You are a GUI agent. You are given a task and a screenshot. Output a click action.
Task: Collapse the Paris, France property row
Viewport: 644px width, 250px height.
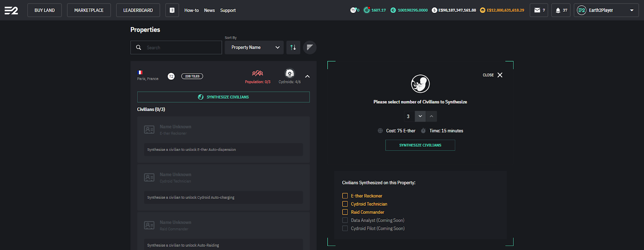(308, 76)
